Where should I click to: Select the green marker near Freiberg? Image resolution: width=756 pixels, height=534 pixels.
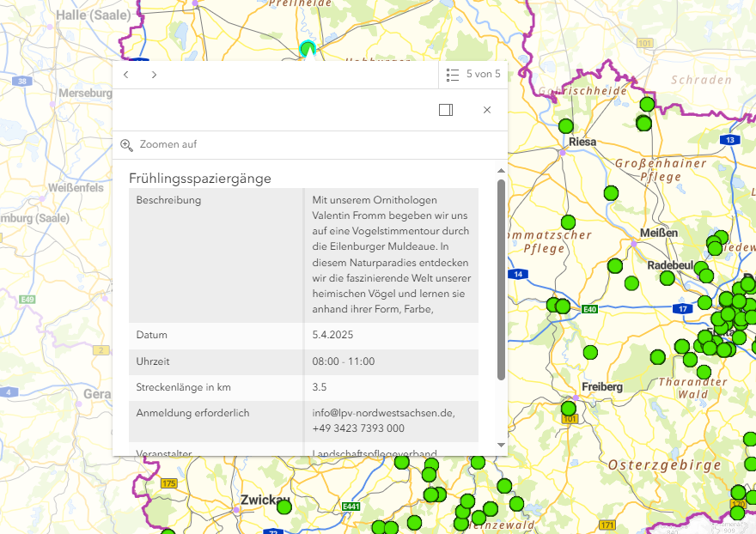[568, 410]
